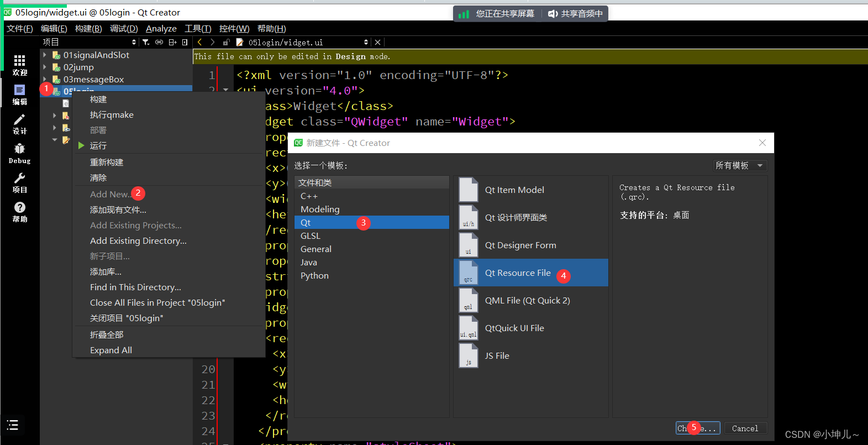Select the Qt Item Model template icon
The height and width of the screenshot is (445, 868).
point(469,190)
